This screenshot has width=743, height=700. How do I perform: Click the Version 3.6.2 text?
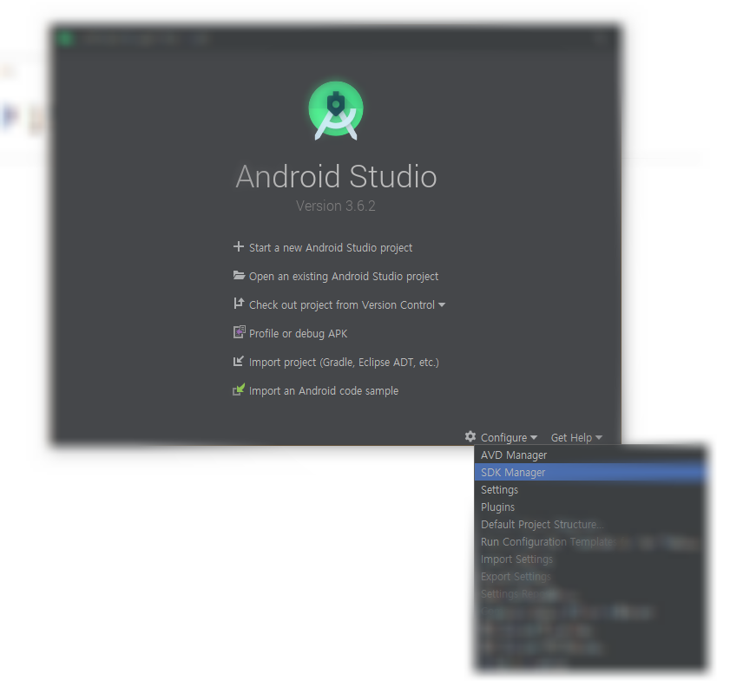click(x=336, y=206)
